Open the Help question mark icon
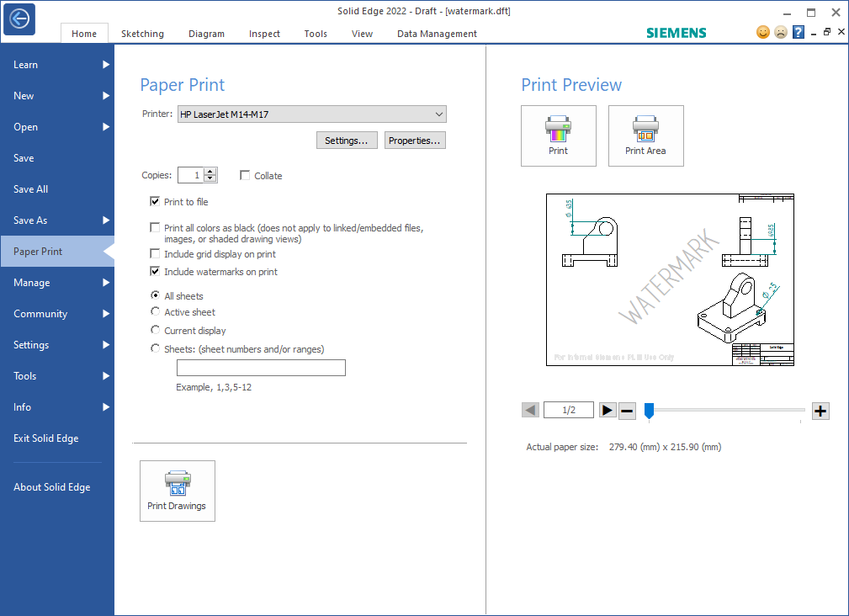 tap(799, 33)
